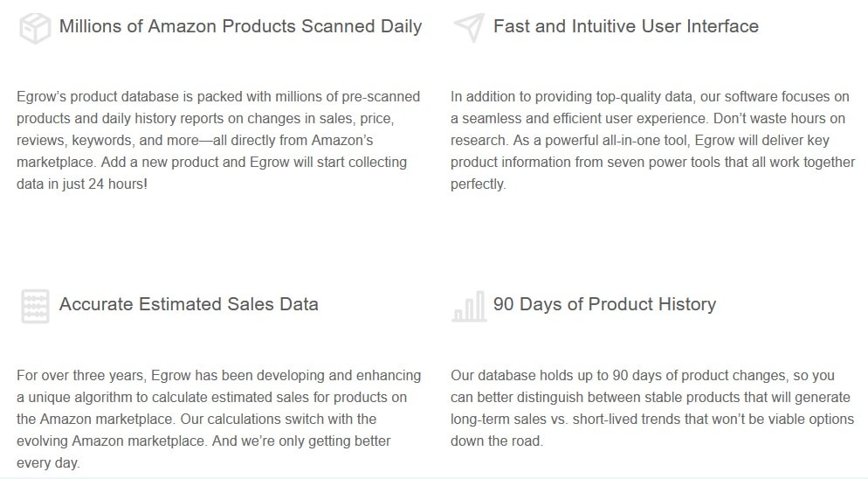
Task: Click the paragraph starting In addition to providing
Action: (652, 140)
